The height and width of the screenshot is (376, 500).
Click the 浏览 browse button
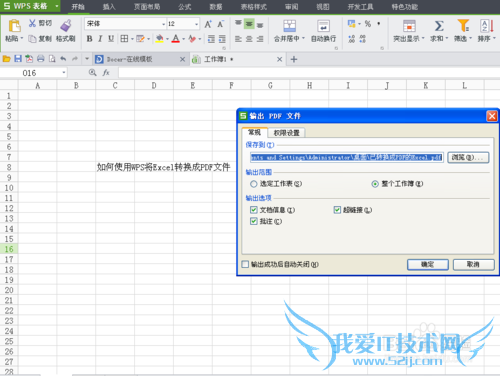[x=468, y=157]
